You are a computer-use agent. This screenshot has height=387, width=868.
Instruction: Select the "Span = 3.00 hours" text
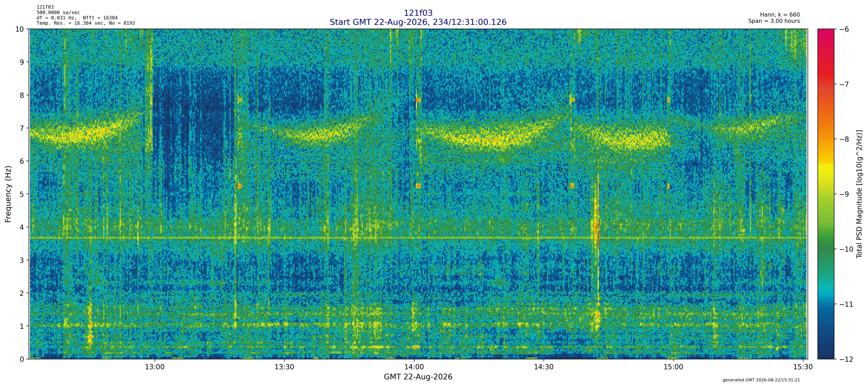[x=774, y=21]
